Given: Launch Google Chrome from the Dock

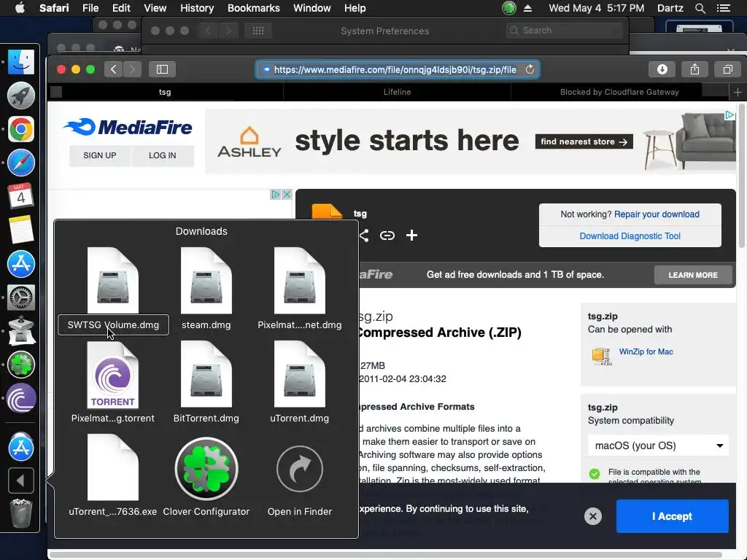Looking at the screenshot, I should (21, 129).
